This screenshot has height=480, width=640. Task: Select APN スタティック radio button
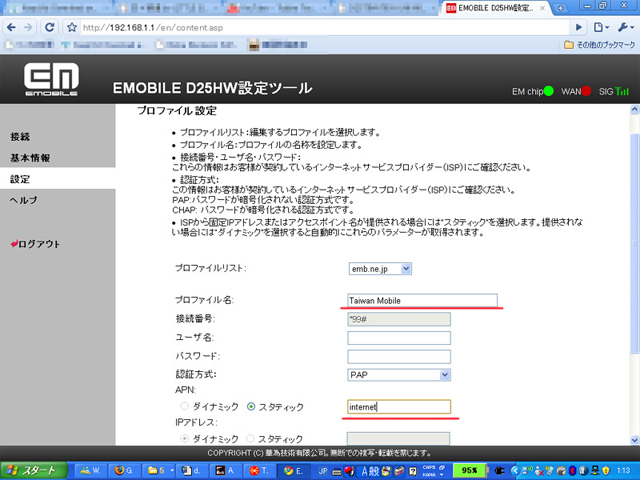click(251, 407)
